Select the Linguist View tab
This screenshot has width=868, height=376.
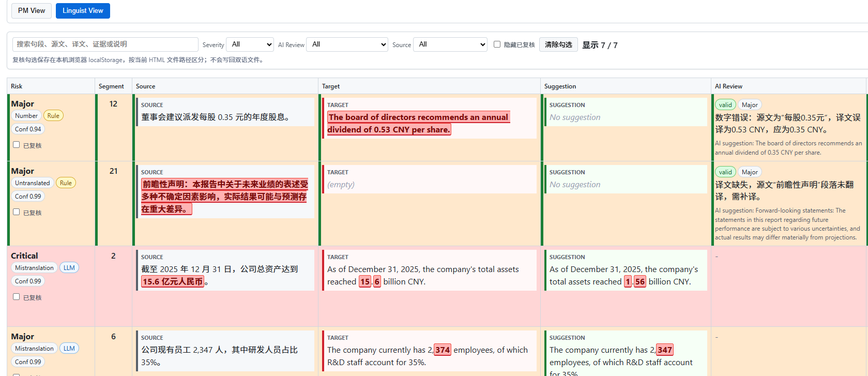(x=83, y=10)
